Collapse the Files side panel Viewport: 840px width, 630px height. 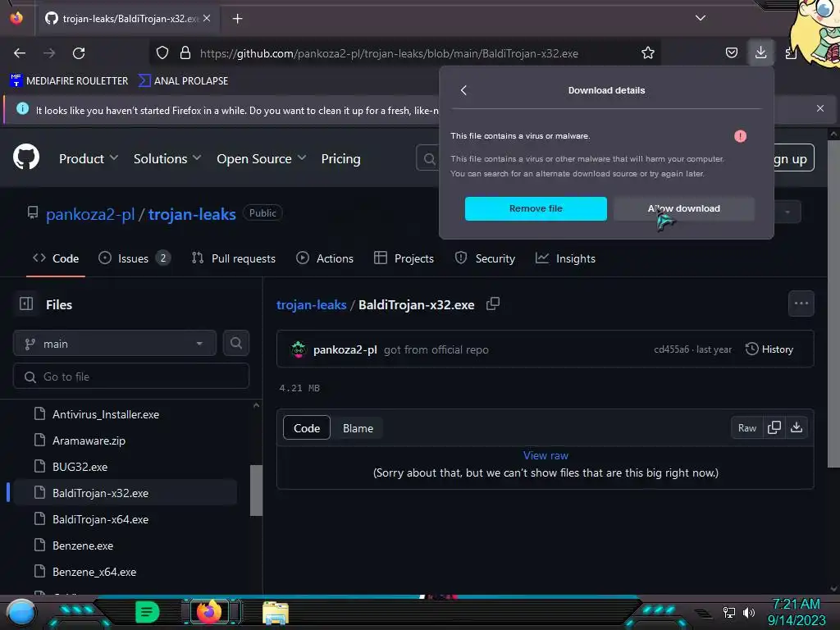click(x=26, y=304)
